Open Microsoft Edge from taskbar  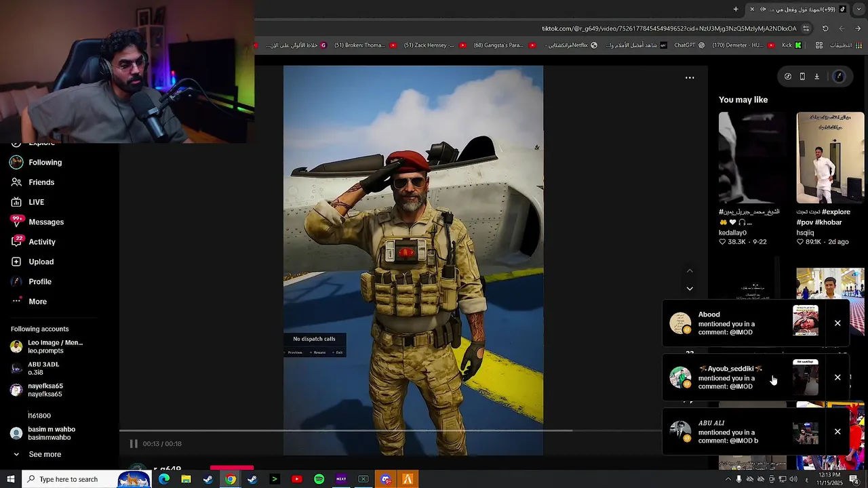click(164, 479)
